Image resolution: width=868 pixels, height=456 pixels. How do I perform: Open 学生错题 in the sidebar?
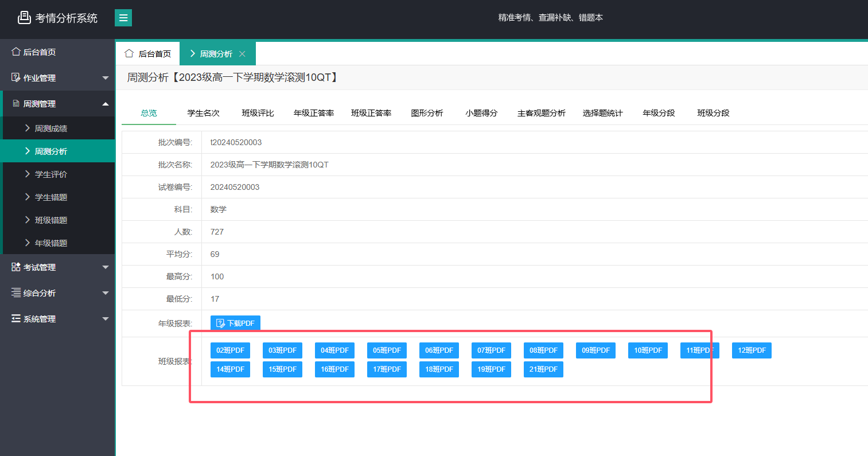(59, 197)
